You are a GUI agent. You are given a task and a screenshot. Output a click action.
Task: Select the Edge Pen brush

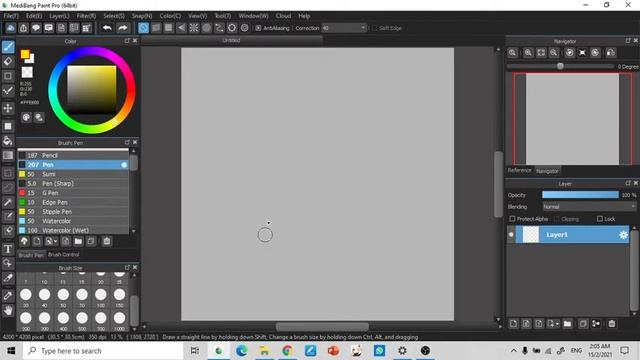click(73, 202)
